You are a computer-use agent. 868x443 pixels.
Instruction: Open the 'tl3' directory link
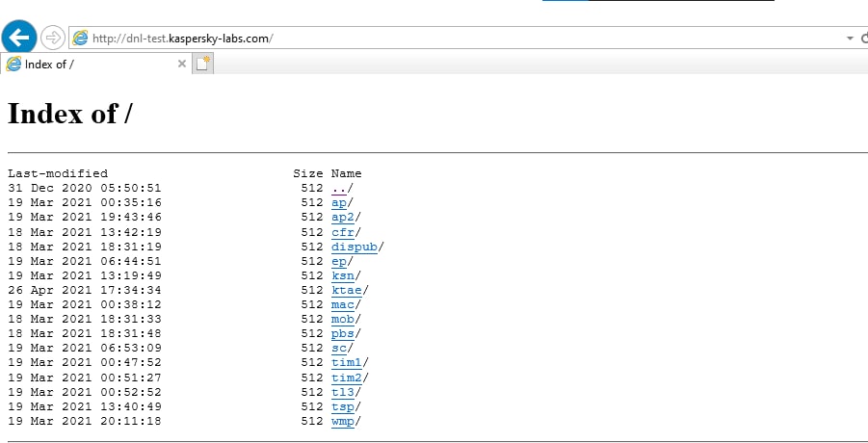coord(343,392)
